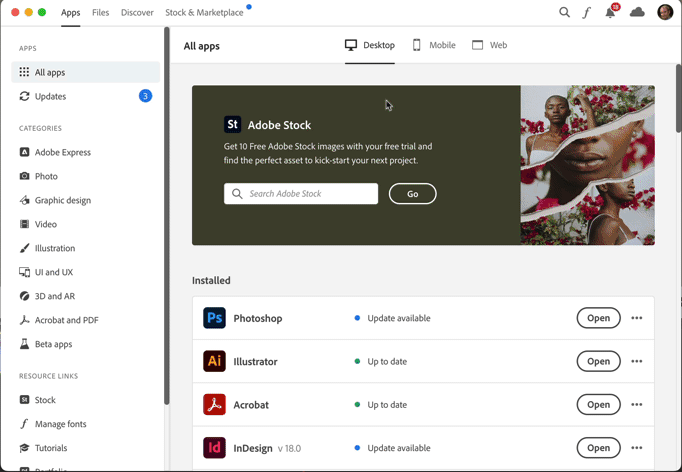
Task: Click the 'All apps' page heading
Action: point(201,46)
